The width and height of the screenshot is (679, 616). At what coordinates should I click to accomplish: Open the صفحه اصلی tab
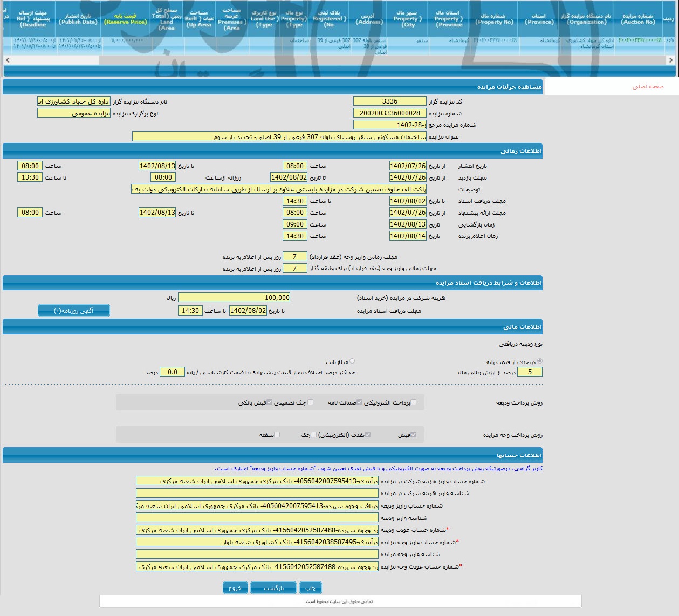[x=648, y=87]
